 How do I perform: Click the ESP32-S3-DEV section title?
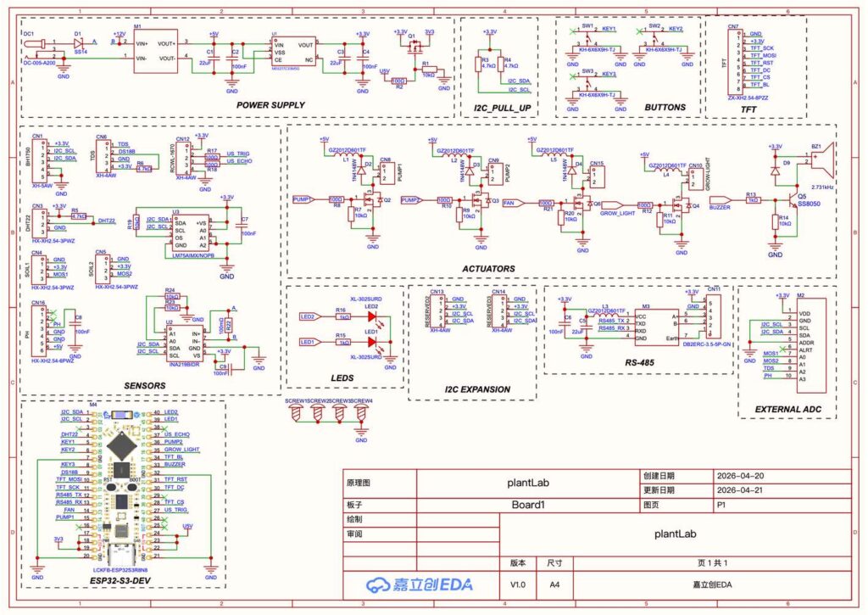point(120,580)
